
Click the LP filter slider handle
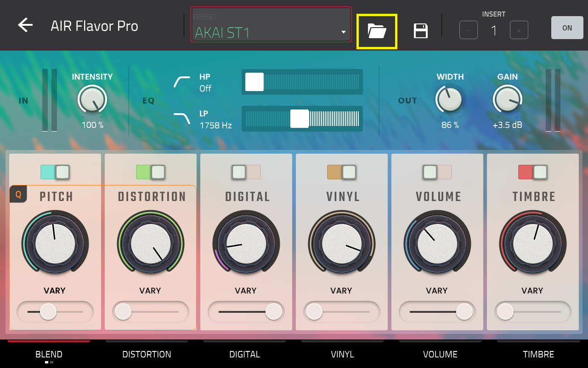pos(300,119)
